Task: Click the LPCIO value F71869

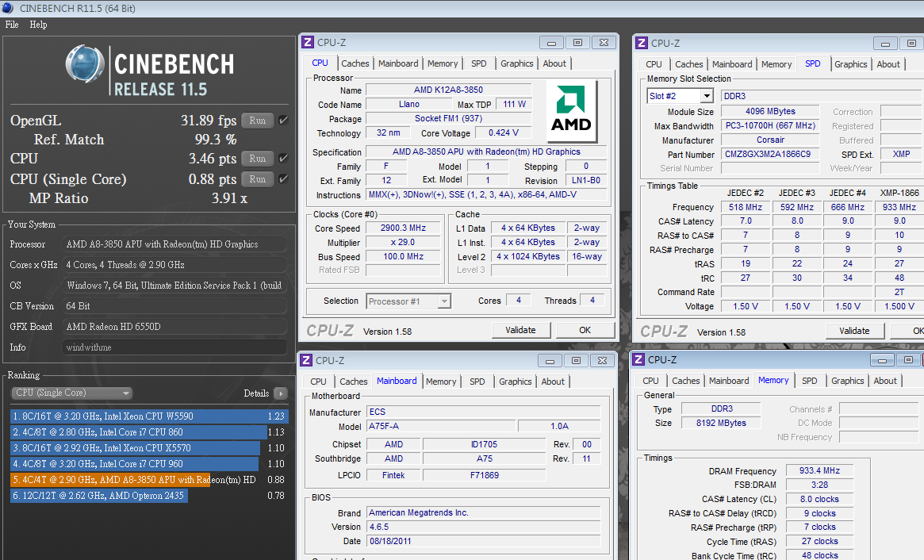Action: point(485,474)
